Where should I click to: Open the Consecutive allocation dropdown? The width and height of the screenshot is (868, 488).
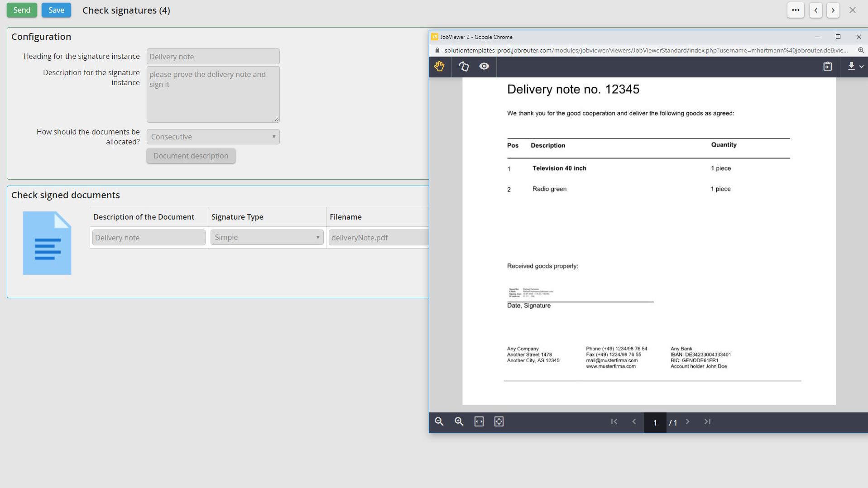click(213, 137)
